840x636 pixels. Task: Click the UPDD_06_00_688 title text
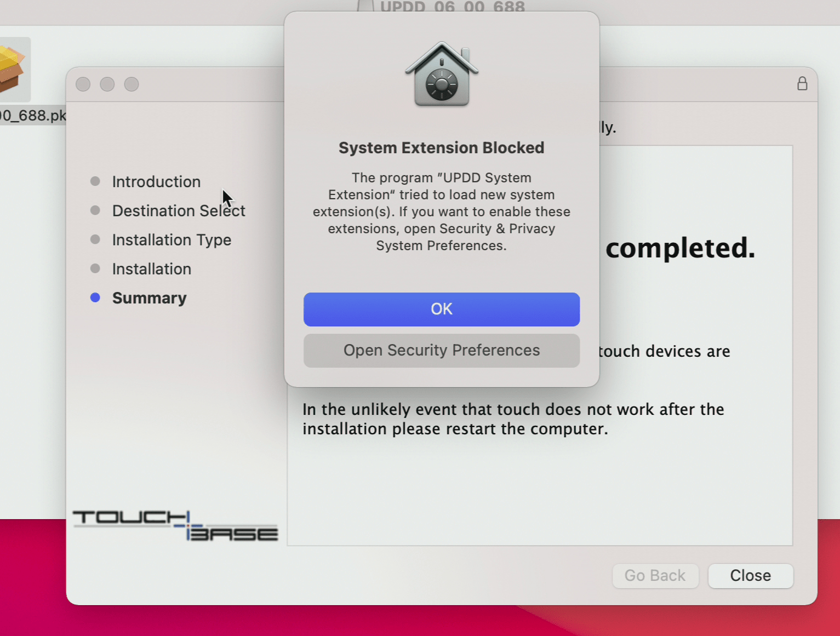point(452,7)
